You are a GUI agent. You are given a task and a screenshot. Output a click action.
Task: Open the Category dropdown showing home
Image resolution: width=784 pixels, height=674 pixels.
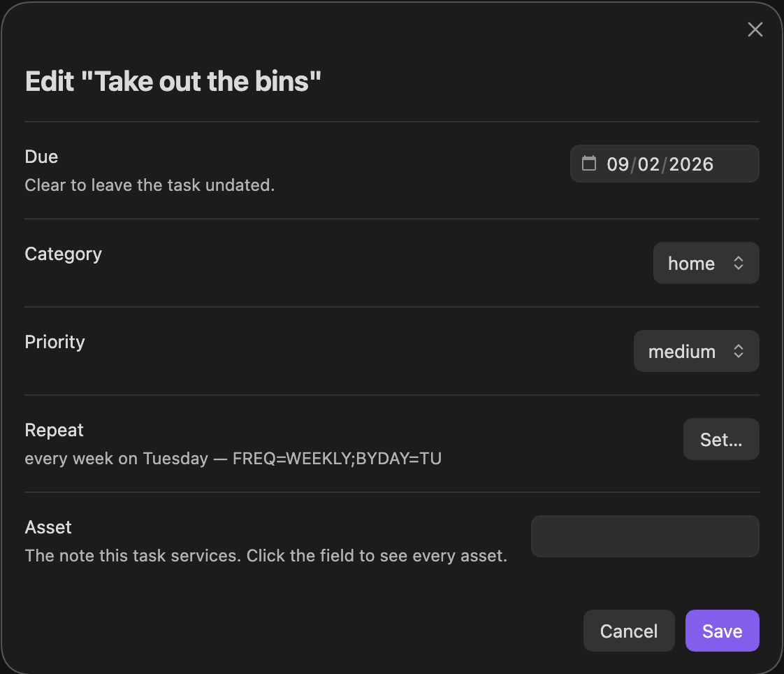pyautogui.click(x=706, y=263)
